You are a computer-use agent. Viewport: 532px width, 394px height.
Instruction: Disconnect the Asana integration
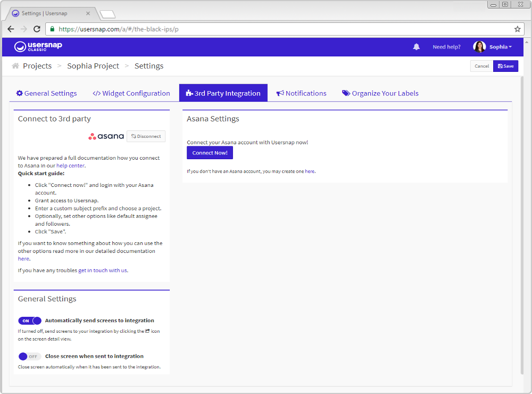pyautogui.click(x=146, y=136)
